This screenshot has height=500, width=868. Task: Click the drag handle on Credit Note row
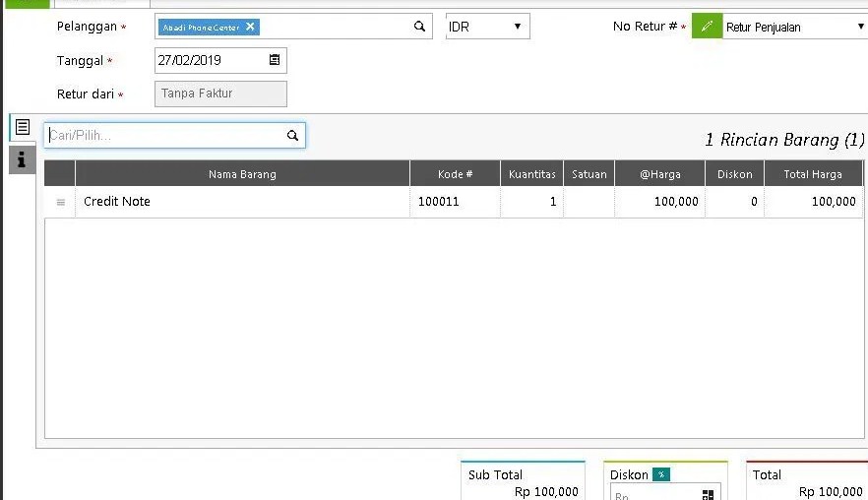click(60, 202)
